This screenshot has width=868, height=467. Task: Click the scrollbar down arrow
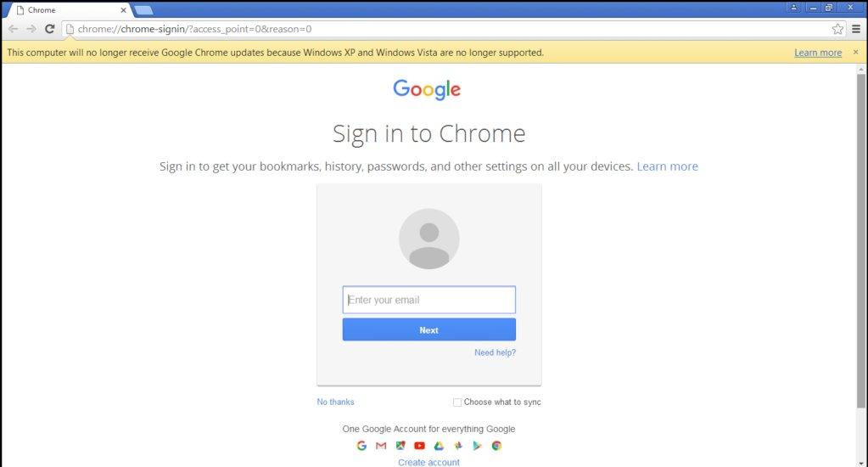(861, 462)
